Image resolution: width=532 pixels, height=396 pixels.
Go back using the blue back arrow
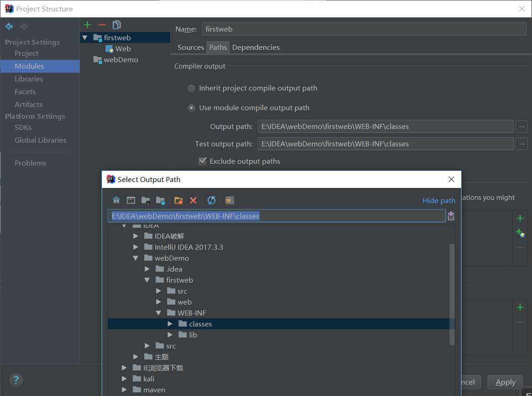pyautogui.click(x=9, y=26)
